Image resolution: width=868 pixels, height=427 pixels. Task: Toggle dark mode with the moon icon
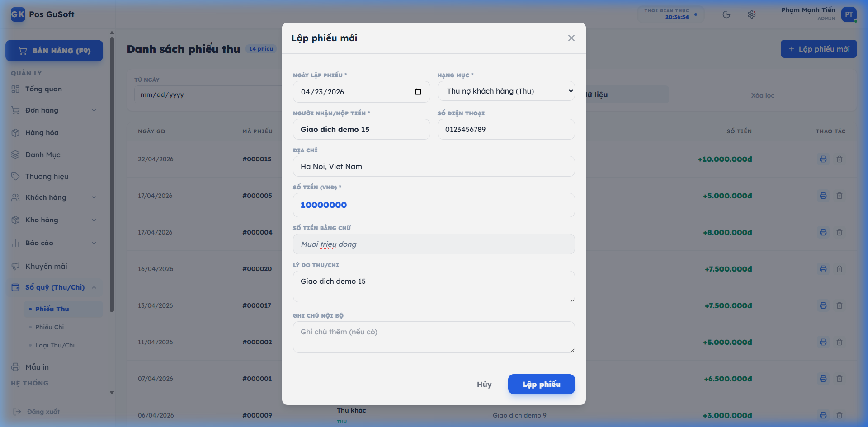coord(727,14)
